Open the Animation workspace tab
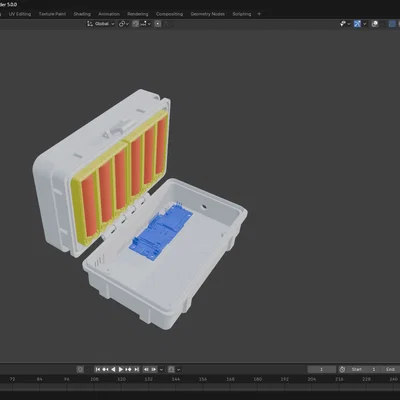Screen dimensions: 400x400 coord(109,14)
